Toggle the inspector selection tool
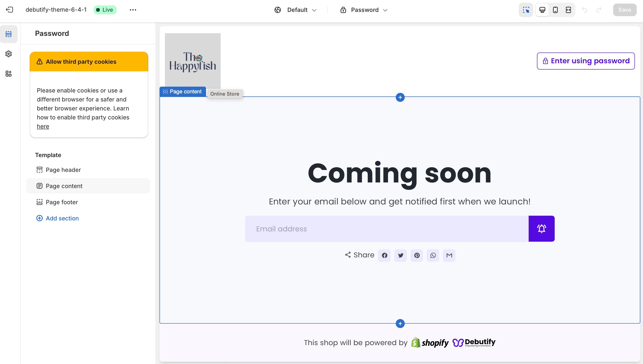The width and height of the screenshot is (643, 364). 526,10
